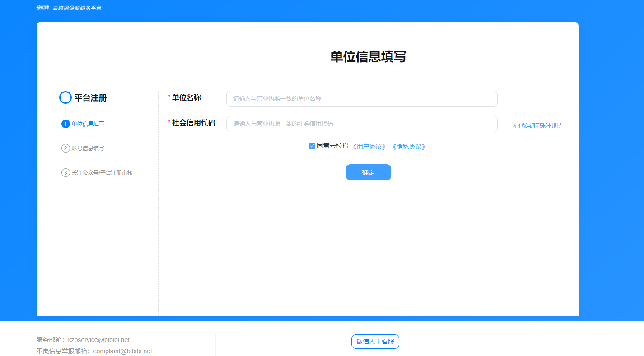The image size is (644, 356).
Task: Select the step 2 numbered circle
Action: (x=65, y=148)
